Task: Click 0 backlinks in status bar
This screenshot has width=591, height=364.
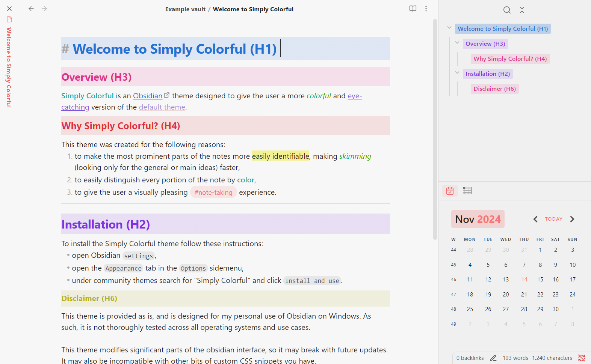Action: point(470,358)
